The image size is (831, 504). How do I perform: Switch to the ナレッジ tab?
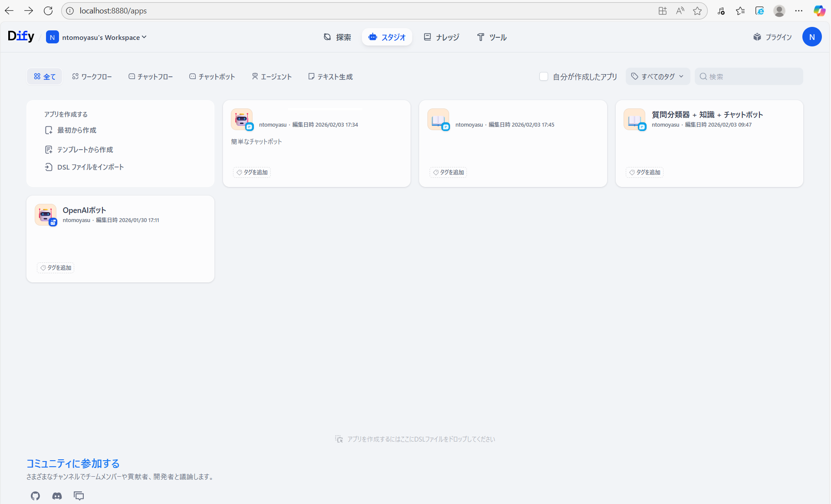point(441,37)
